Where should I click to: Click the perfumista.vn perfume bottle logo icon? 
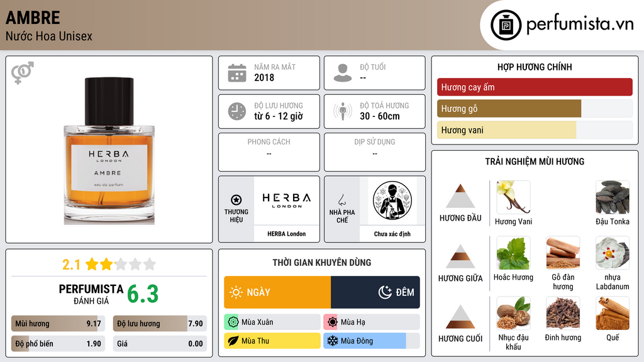pos(506,25)
